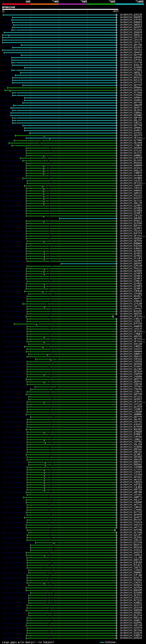Select hit label UniRef100_Q9FVP6
146x644 pixels.
click(x=131, y=118)
